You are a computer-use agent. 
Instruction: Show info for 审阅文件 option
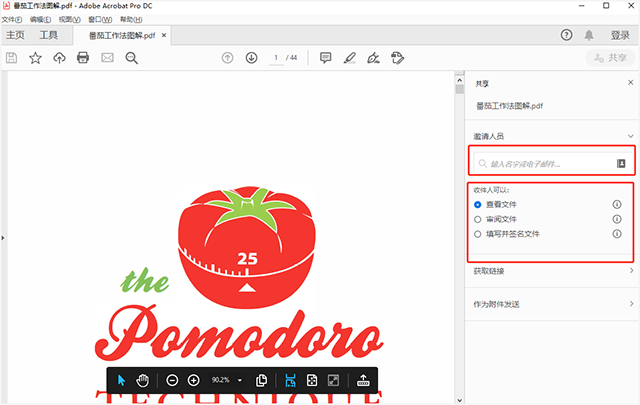[617, 219]
